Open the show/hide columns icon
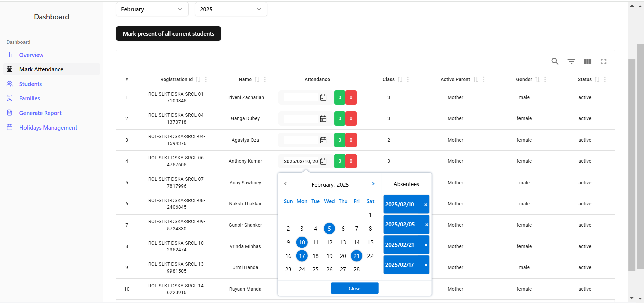The height and width of the screenshot is (303, 644). 587,61
